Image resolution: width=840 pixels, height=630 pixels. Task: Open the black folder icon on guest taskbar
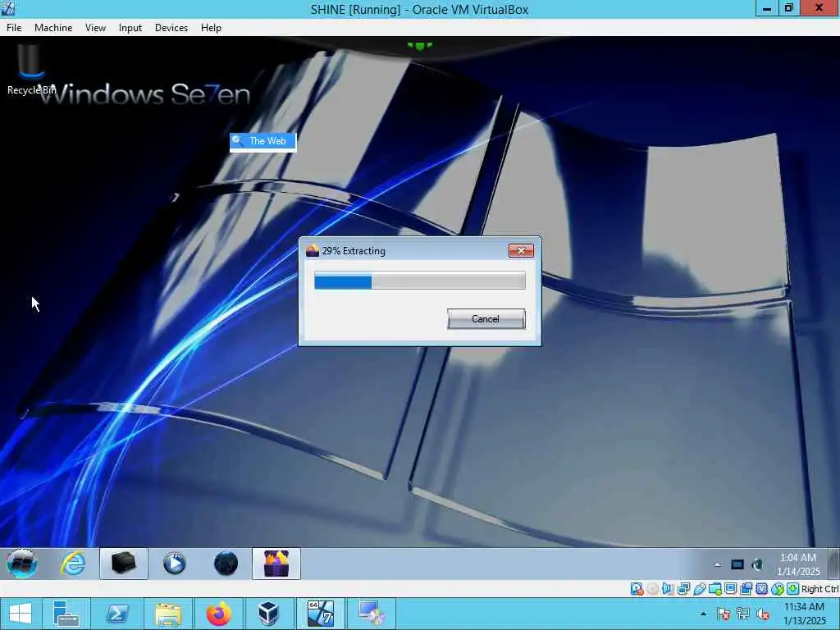coord(124,564)
